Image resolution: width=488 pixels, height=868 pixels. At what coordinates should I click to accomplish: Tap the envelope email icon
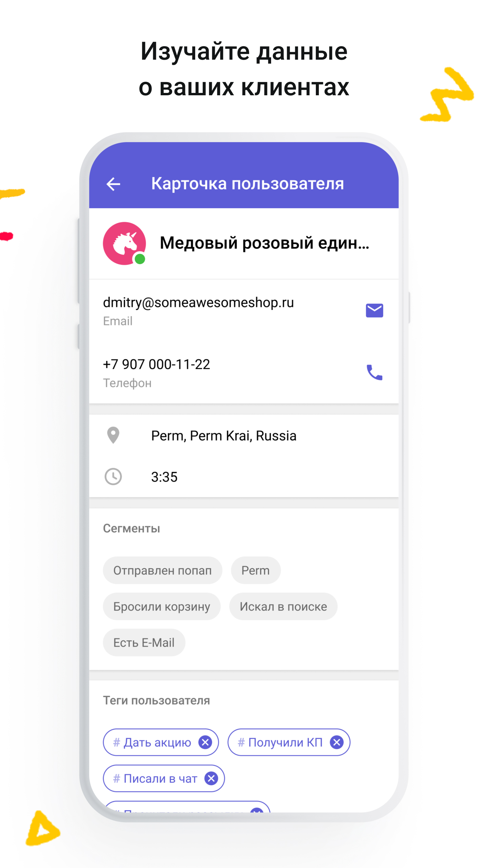tap(374, 311)
